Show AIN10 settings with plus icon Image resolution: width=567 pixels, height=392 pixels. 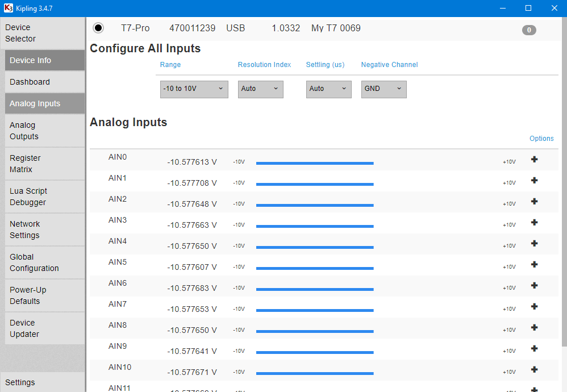coord(534,370)
